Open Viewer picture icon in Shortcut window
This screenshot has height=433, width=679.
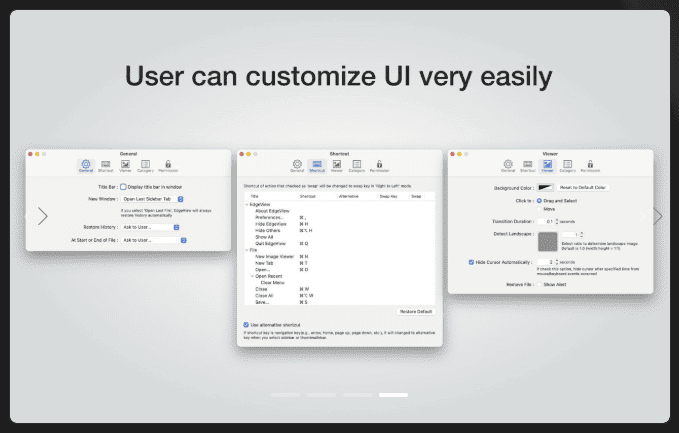(x=336, y=166)
